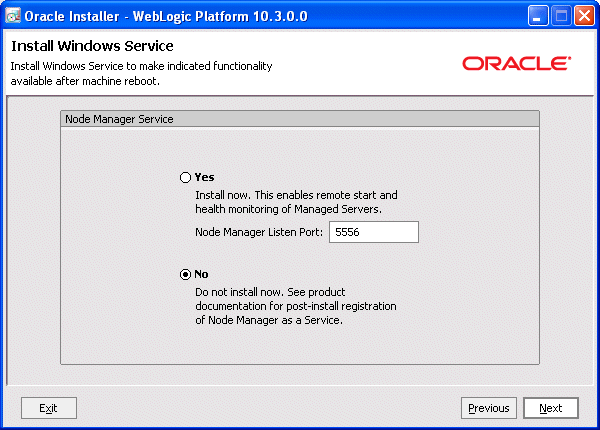Click the Previous button
This screenshot has height=430, width=600.
(x=489, y=408)
